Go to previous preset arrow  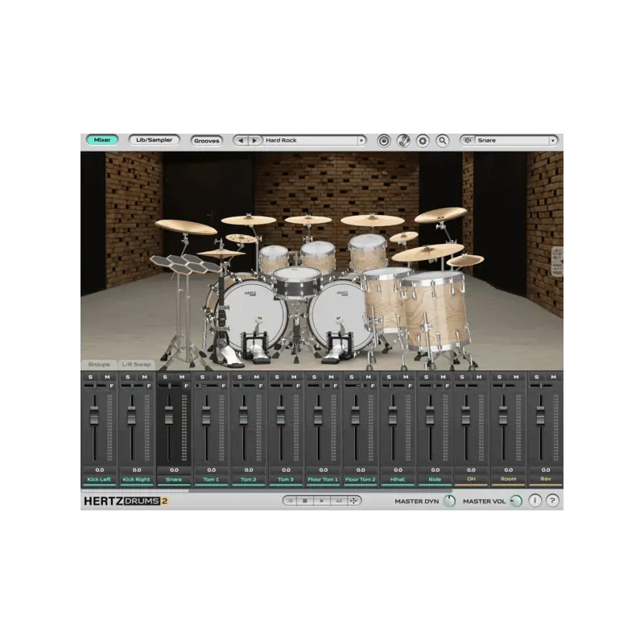[241, 140]
